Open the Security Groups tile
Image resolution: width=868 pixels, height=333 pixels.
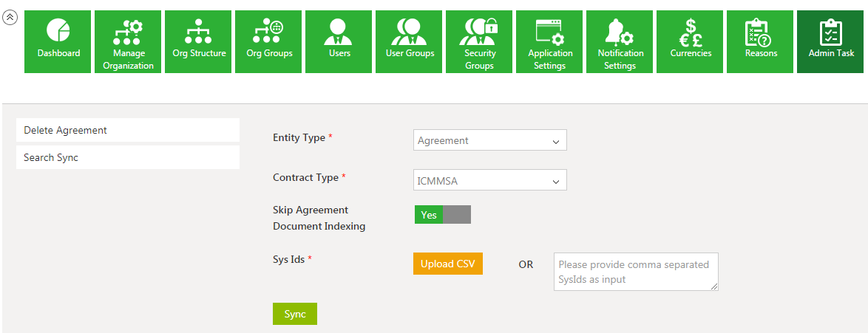[x=480, y=41]
